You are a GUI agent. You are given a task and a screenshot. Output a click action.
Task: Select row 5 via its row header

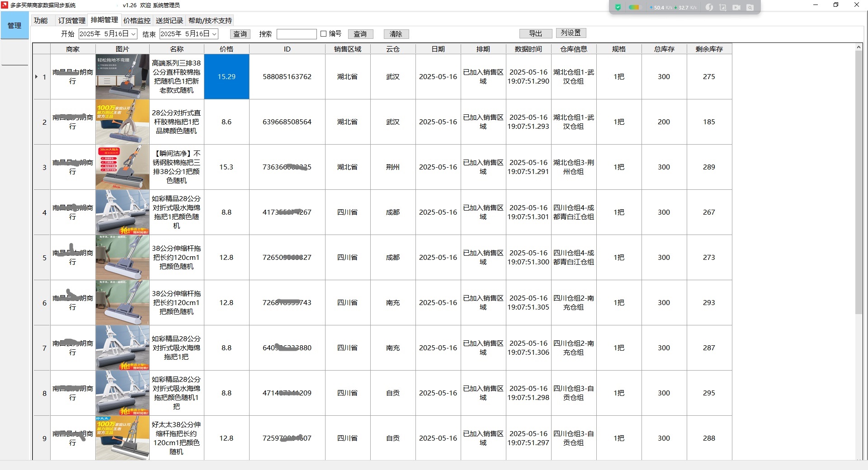(41, 258)
